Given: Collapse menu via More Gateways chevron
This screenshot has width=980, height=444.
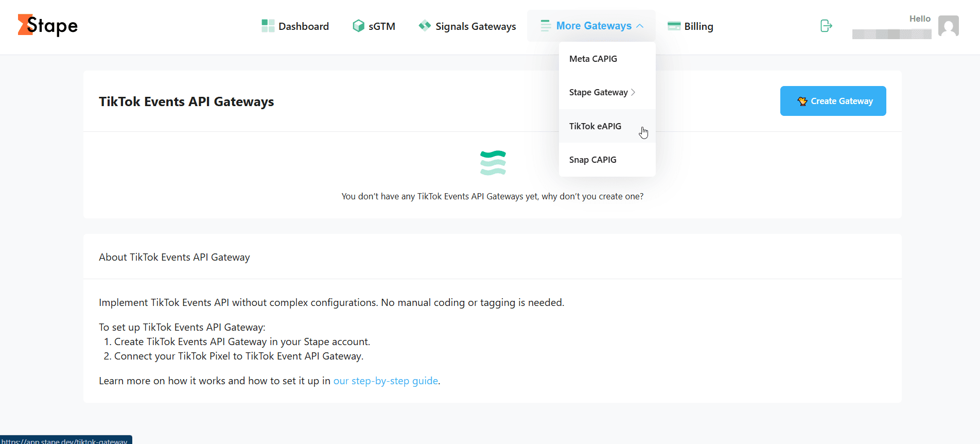Looking at the screenshot, I should (640, 26).
